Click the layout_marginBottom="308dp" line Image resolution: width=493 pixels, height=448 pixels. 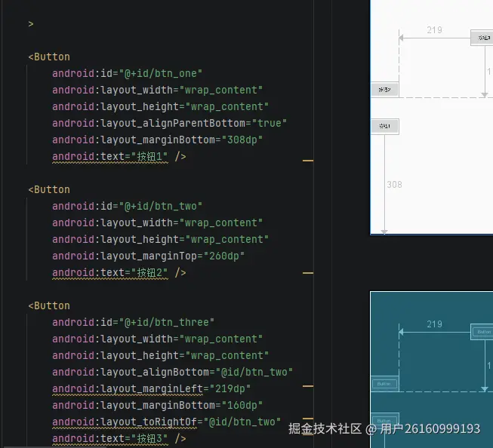click(x=157, y=140)
